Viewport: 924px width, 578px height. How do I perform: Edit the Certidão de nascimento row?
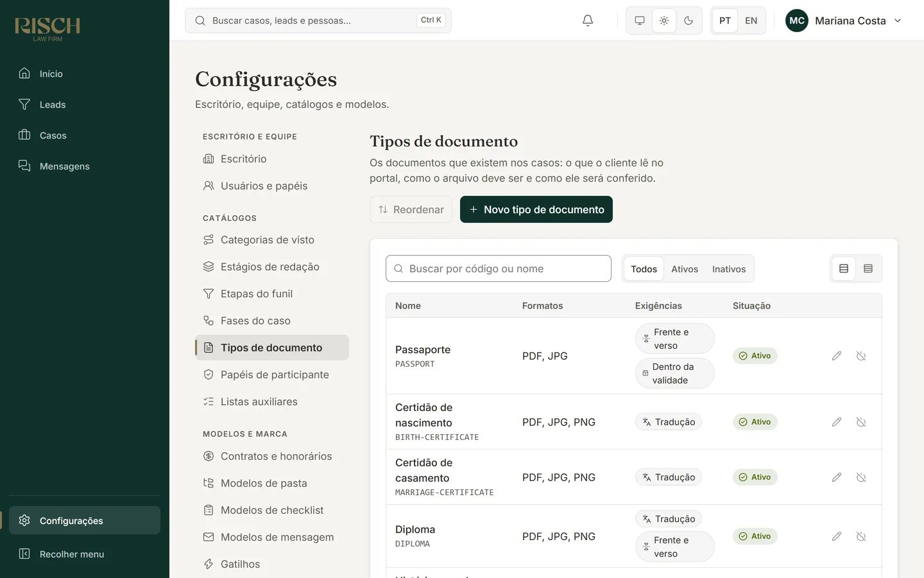point(837,422)
